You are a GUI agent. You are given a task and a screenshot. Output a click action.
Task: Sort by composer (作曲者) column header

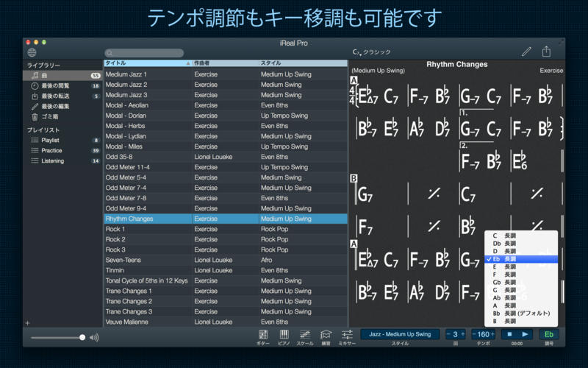point(226,63)
